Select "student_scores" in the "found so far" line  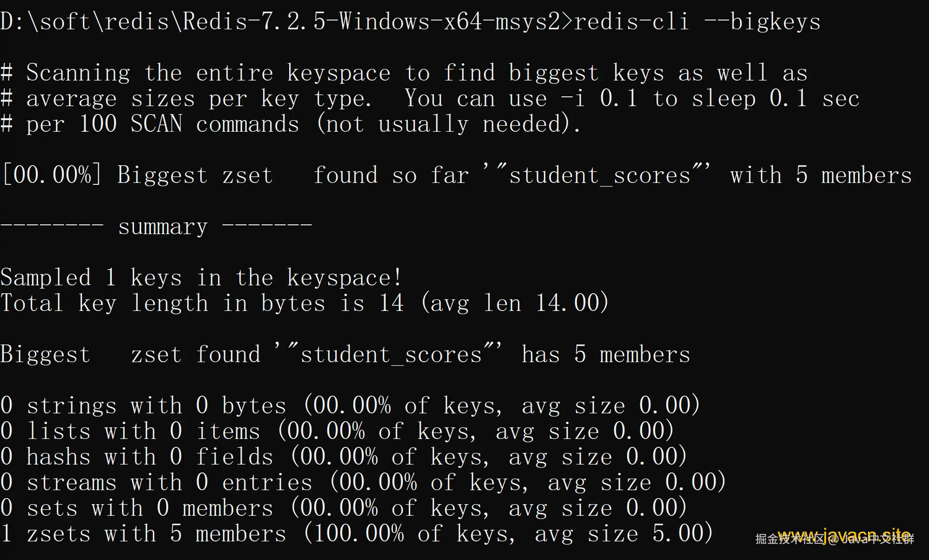600,175
